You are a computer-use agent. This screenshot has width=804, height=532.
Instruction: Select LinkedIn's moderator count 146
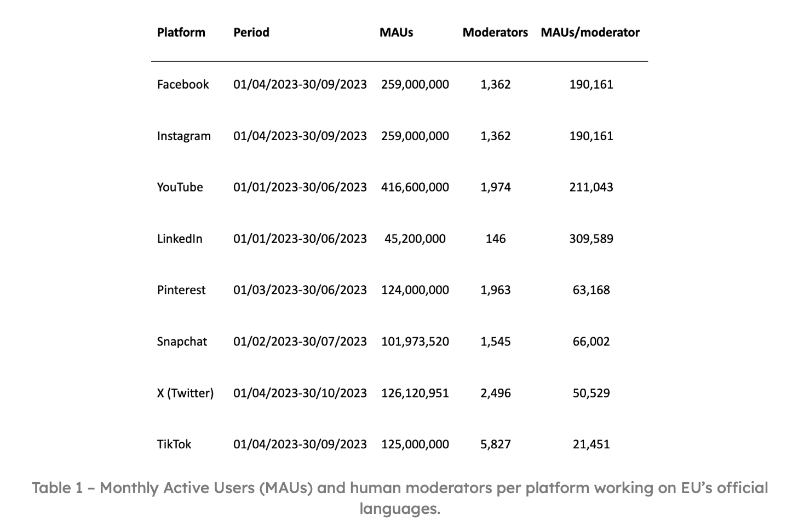pyautogui.click(x=495, y=239)
